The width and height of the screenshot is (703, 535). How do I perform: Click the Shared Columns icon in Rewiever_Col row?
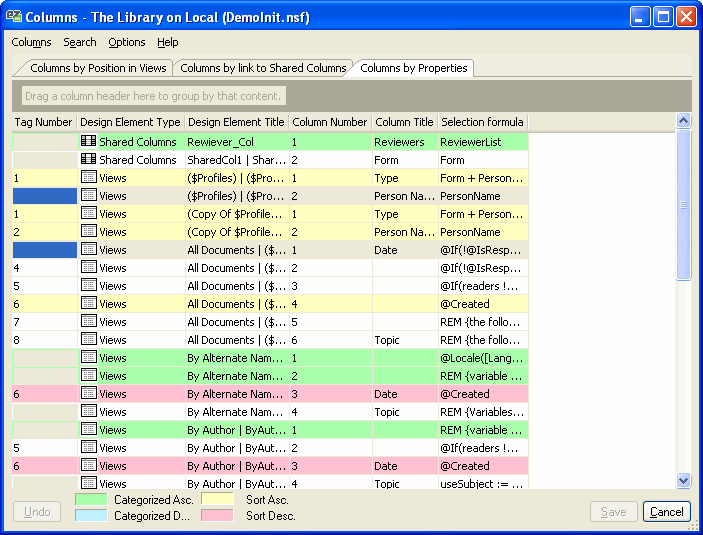point(88,142)
